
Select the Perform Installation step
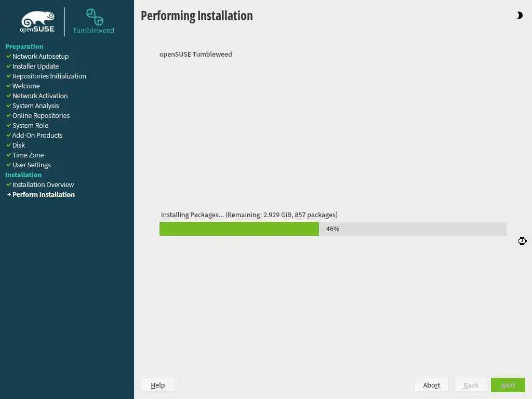tap(44, 195)
